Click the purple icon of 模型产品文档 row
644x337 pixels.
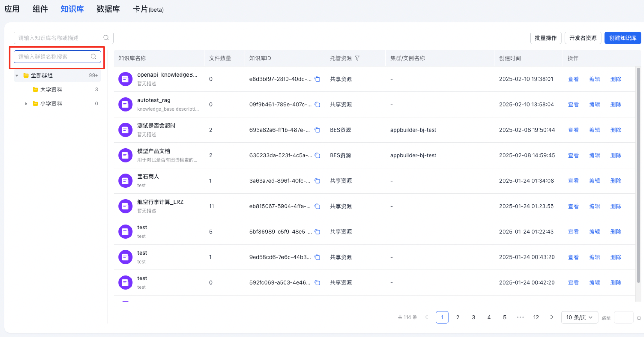(x=125, y=155)
